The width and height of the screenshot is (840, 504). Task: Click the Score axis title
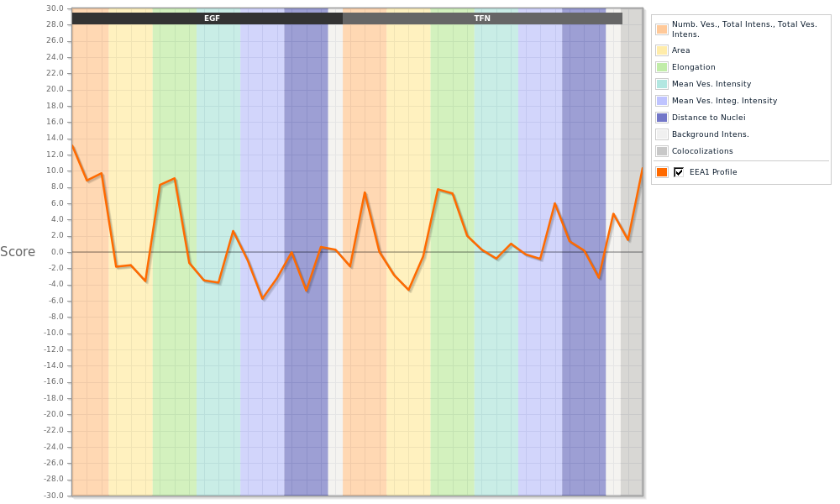coord(18,252)
